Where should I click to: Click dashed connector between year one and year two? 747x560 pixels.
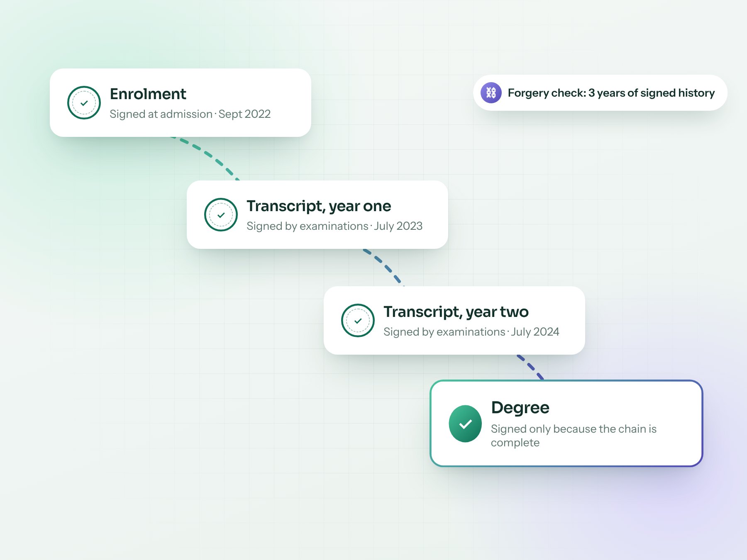coord(384,267)
